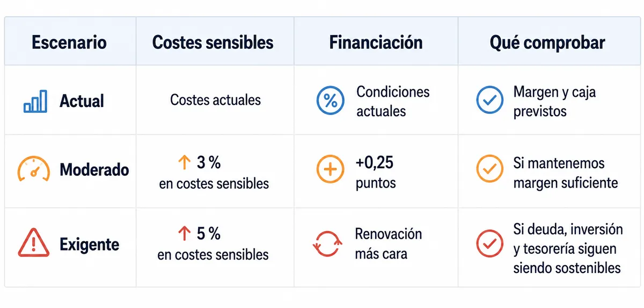Click the Condiciones actuales text
Image resolution: width=644 pixels, height=308 pixels.
(x=393, y=101)
